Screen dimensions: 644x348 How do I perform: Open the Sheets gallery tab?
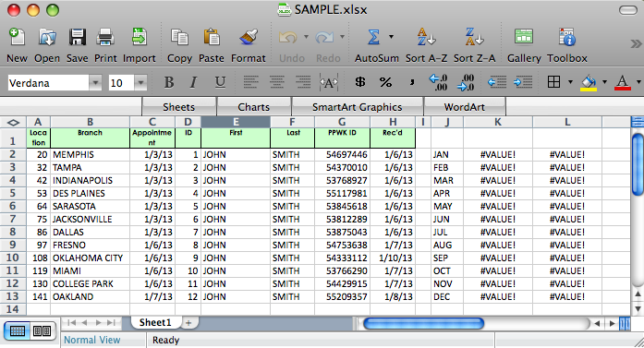click(x=178, y=107)
